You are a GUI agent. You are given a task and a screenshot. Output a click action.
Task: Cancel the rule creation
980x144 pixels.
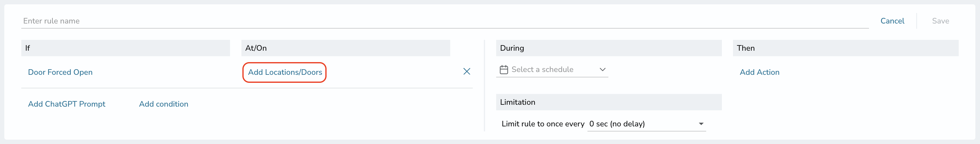click(892, 21)
